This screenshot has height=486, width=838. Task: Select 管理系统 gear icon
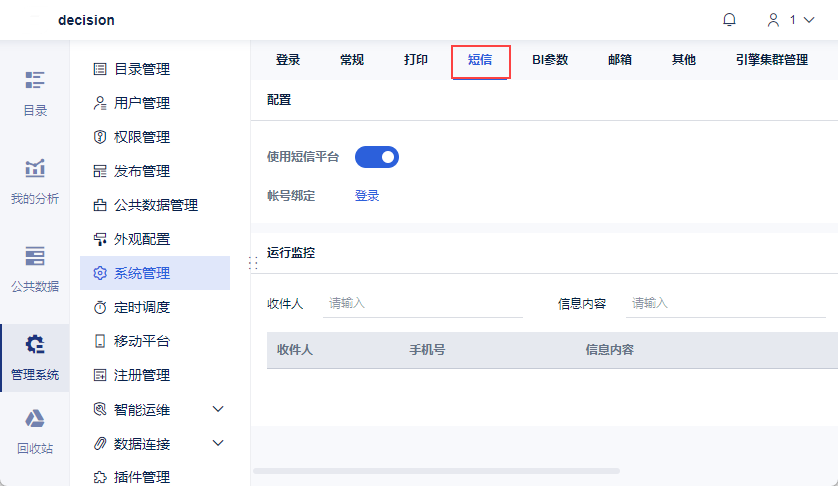[x=35, y=344]
